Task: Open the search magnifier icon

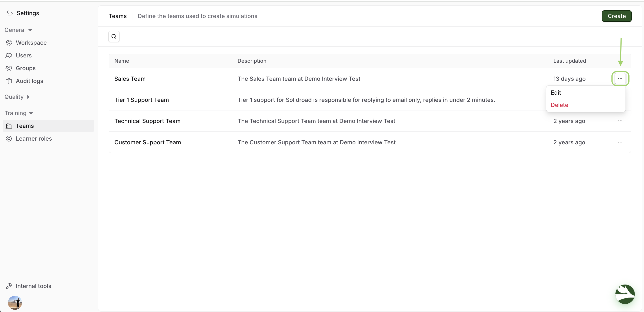Action: click(114, 37)
